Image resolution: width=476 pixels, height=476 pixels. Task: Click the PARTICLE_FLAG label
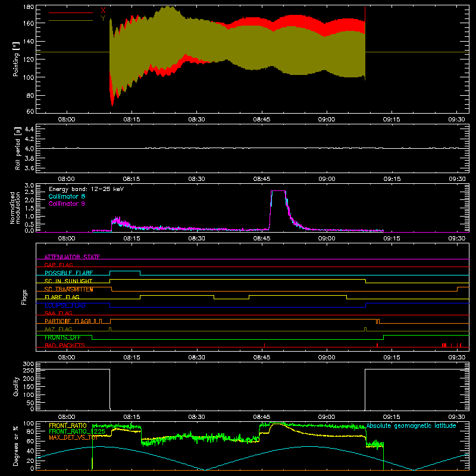point(67,321)
